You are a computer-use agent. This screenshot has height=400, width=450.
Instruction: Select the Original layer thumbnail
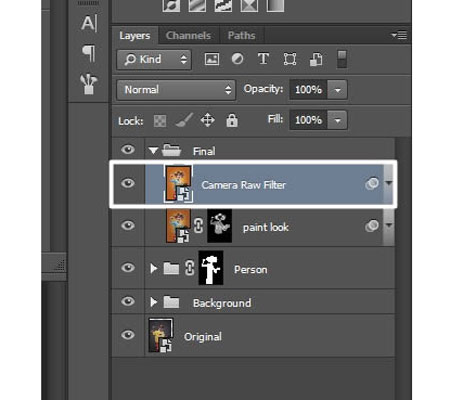(161, 335)
